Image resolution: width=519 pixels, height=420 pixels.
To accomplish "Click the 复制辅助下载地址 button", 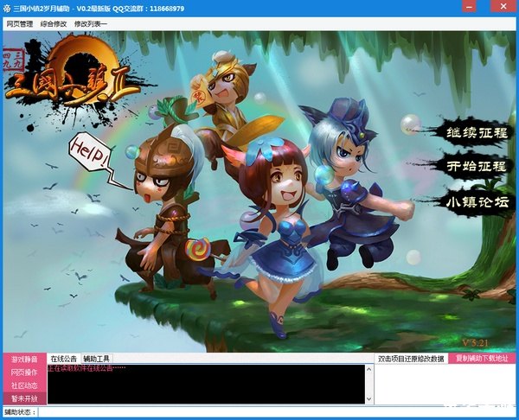I will [482, 358].
